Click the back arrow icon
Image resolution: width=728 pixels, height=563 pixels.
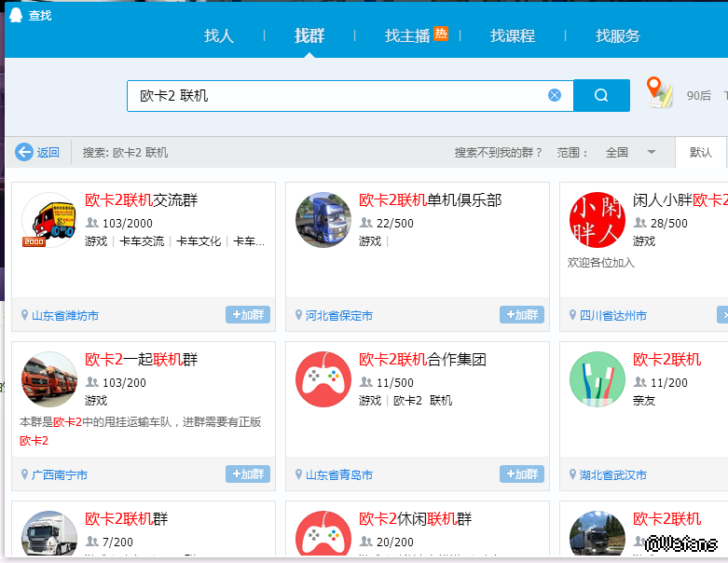tap(24, 152)
